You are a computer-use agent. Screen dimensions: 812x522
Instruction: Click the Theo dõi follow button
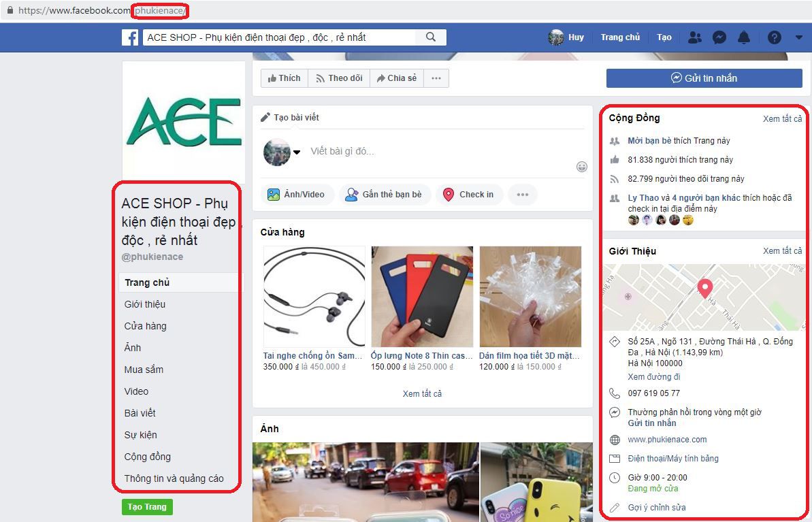pyautogui.click(x=339, y=78)
